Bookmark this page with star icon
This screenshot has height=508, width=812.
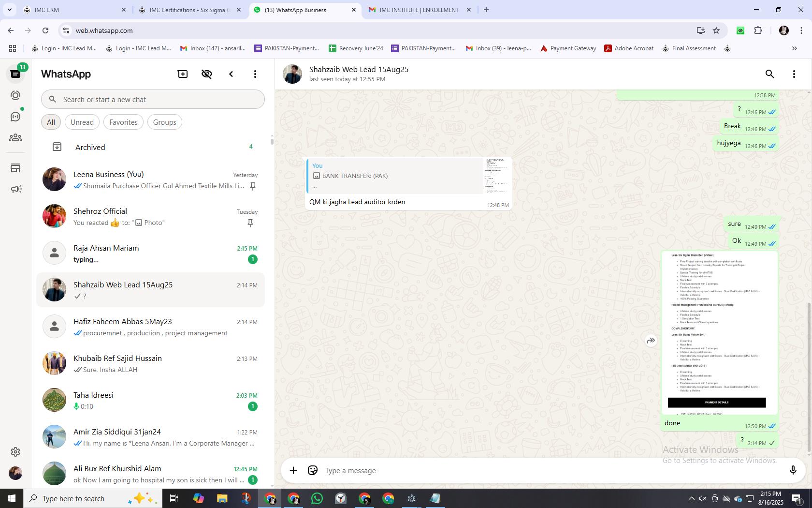(x=716, y=30)
